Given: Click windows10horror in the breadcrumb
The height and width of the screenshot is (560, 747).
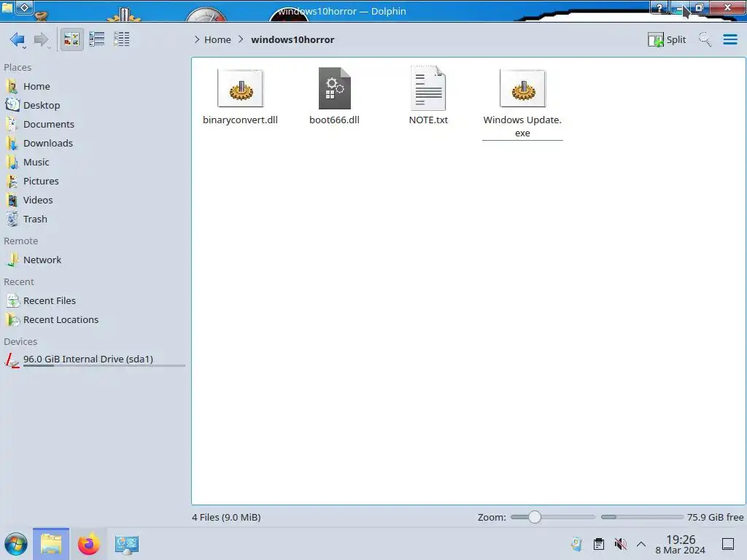Looking at the screenshot, I should 293,39.
